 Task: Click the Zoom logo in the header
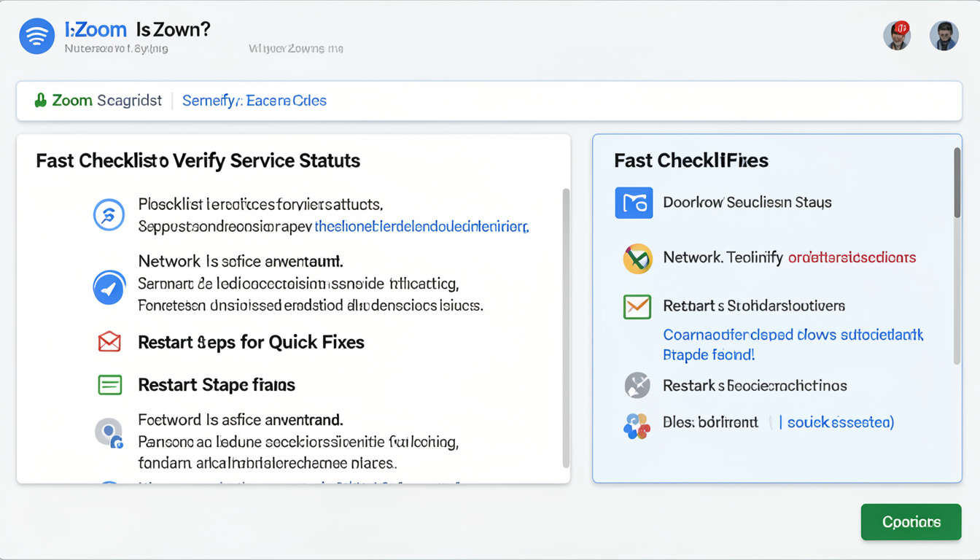[36, 36]
